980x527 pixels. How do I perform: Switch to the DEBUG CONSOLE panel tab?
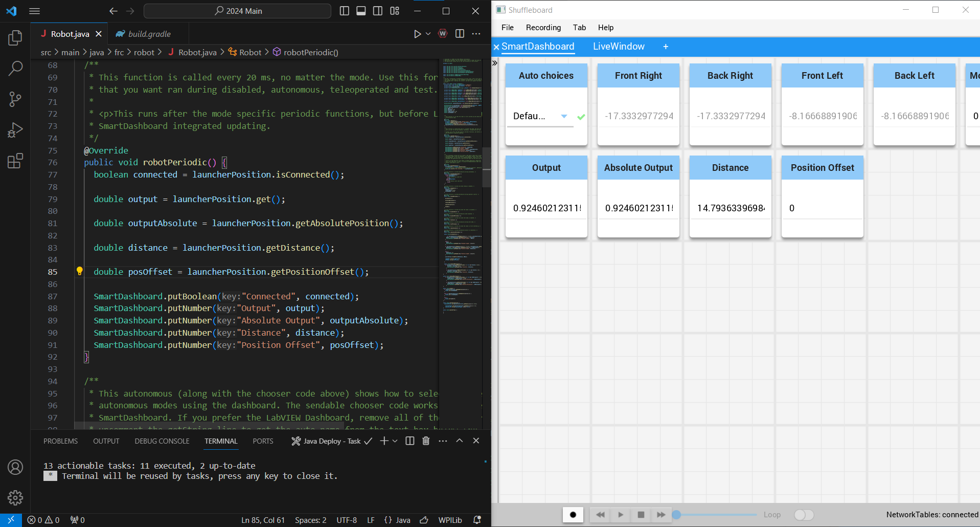click(162, 441)
